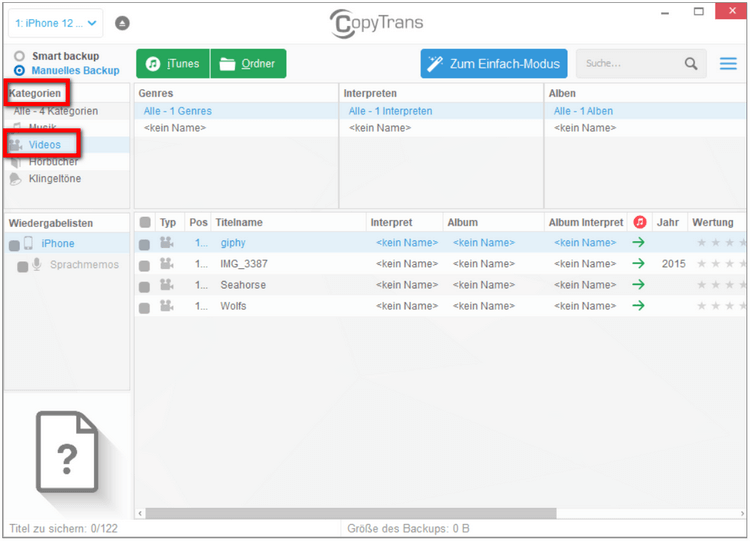Image resolution: width=750 pixels, height=541 pixels.
Task: Sort by Pos column header
Action: (198, 222)
